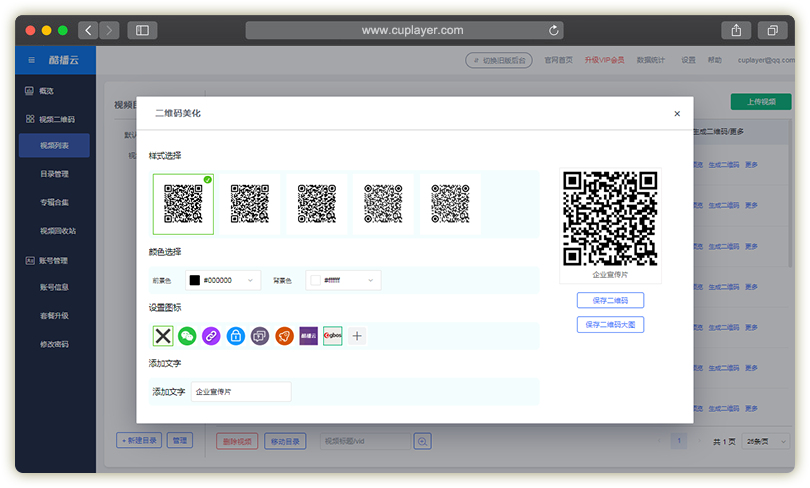Screen dimensions: 810x488
Task: Open 账号信息 in the sidebar
Action: pos(53,288)
